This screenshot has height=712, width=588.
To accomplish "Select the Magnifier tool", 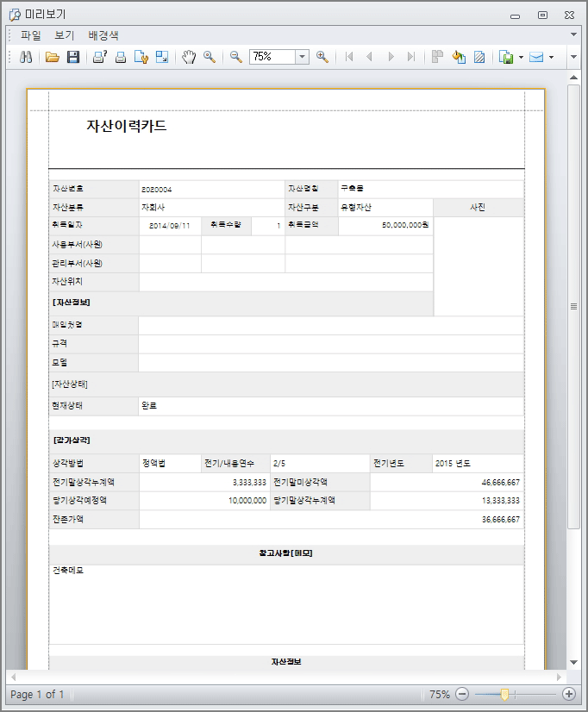I will click(210, 57).
